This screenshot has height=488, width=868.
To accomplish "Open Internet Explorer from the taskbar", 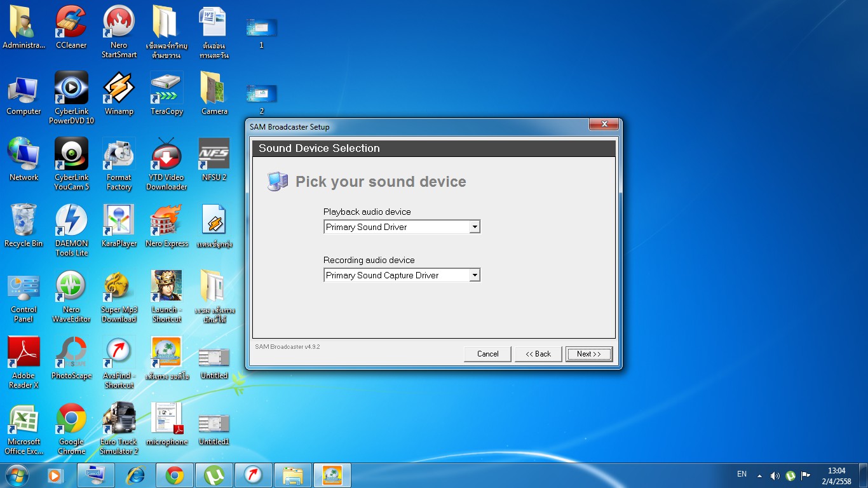I will pos(135,475).
